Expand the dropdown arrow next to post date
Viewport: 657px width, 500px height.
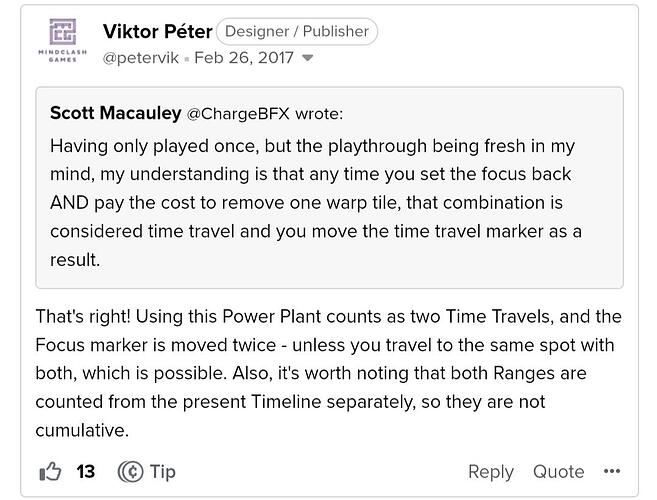(308, 58)
